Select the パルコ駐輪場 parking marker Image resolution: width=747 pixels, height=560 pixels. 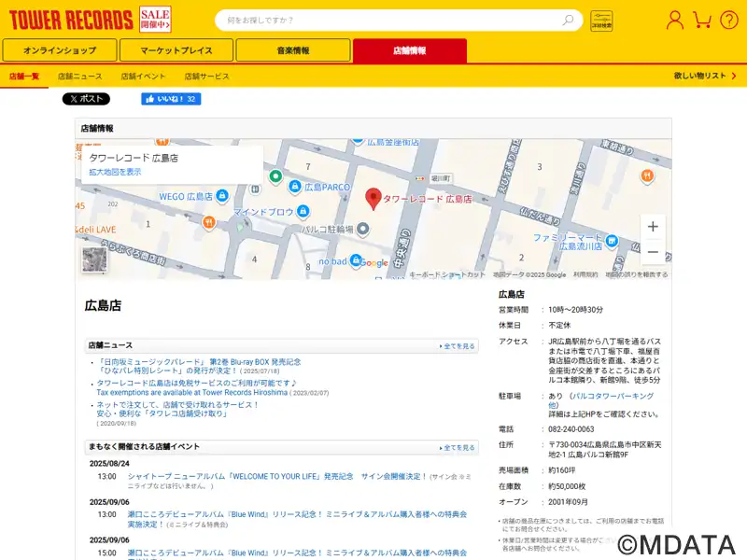coord(363,229)
